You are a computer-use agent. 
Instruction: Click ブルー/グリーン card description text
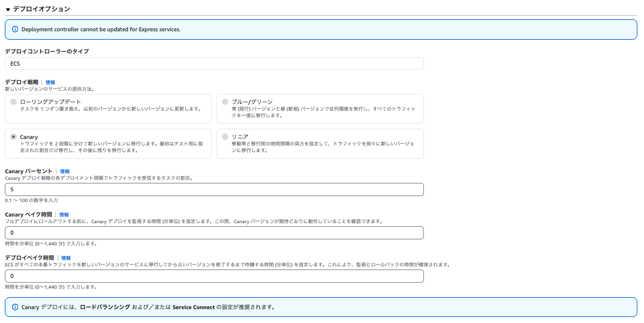pyautogui.click(x=324, y=112)
